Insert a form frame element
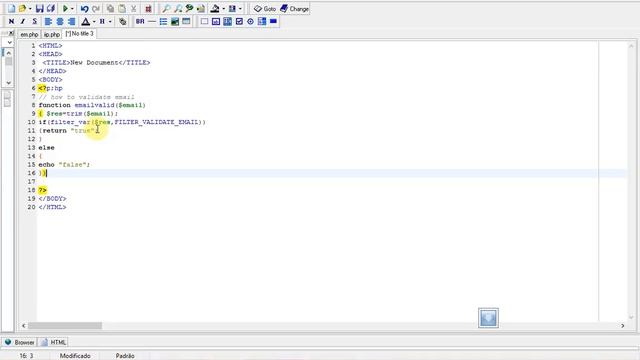 tap(204, 21)
